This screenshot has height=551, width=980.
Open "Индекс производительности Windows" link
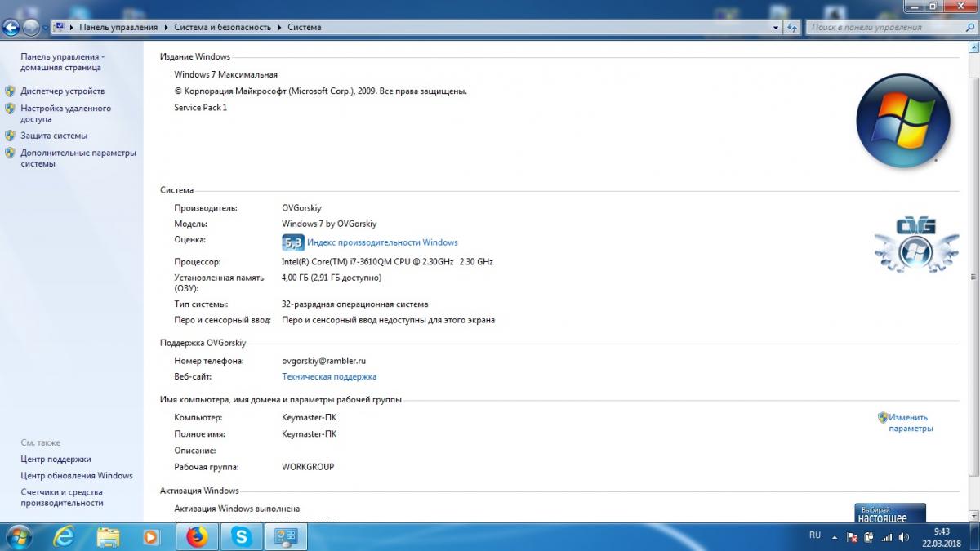tap(382, 242)
